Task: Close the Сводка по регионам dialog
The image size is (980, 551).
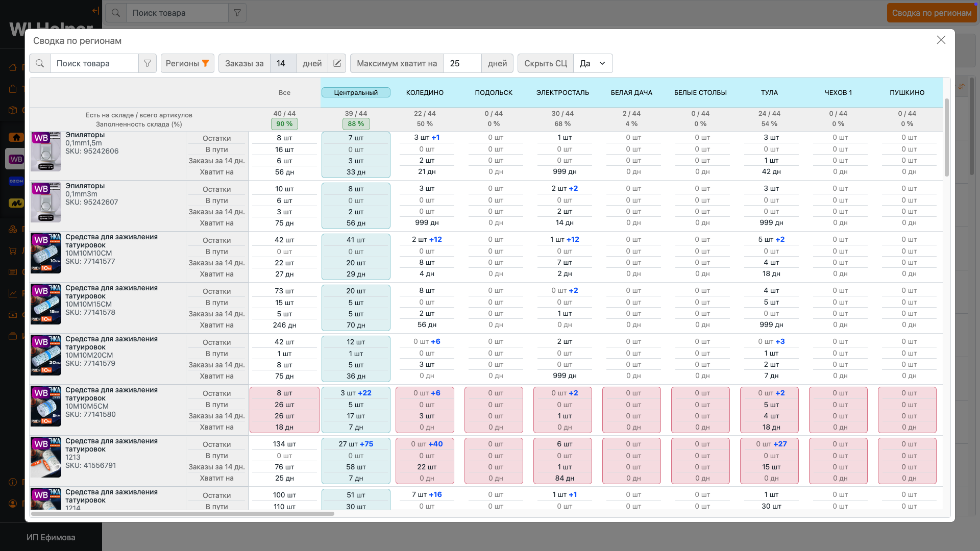Action: [941, 40]
